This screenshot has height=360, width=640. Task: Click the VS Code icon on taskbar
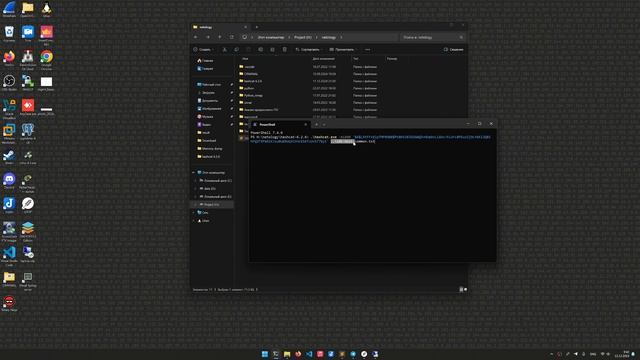[x=309, y=354]
